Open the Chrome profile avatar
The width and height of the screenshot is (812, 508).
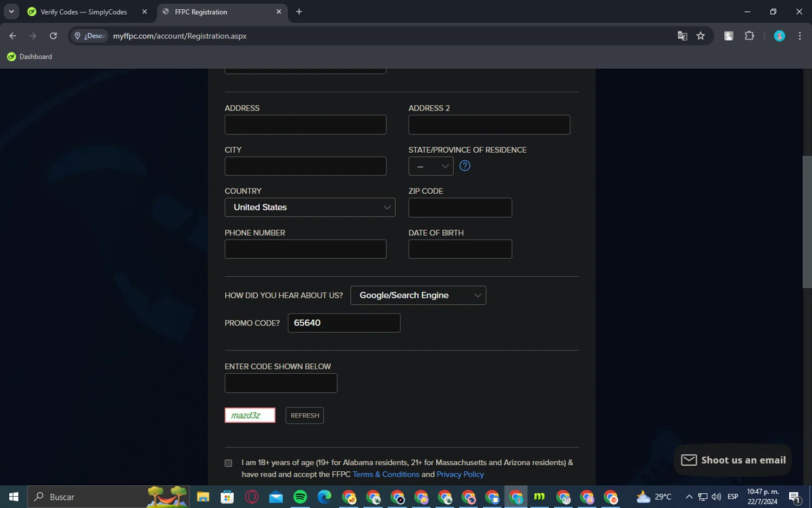tap(780, 36)
